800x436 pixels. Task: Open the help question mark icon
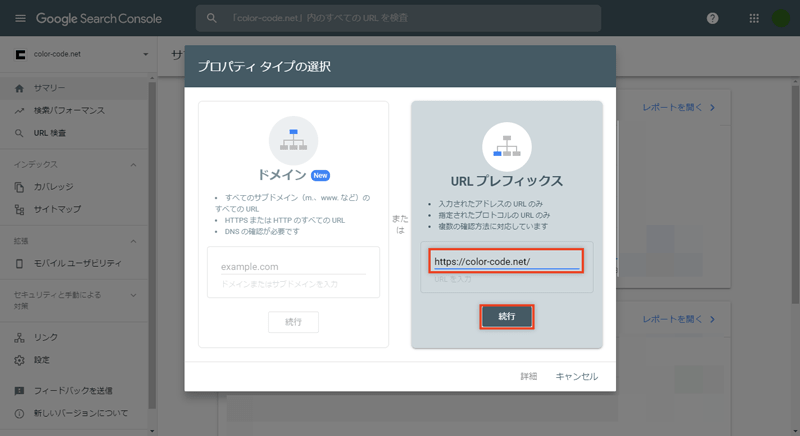(x=712, y=18)
